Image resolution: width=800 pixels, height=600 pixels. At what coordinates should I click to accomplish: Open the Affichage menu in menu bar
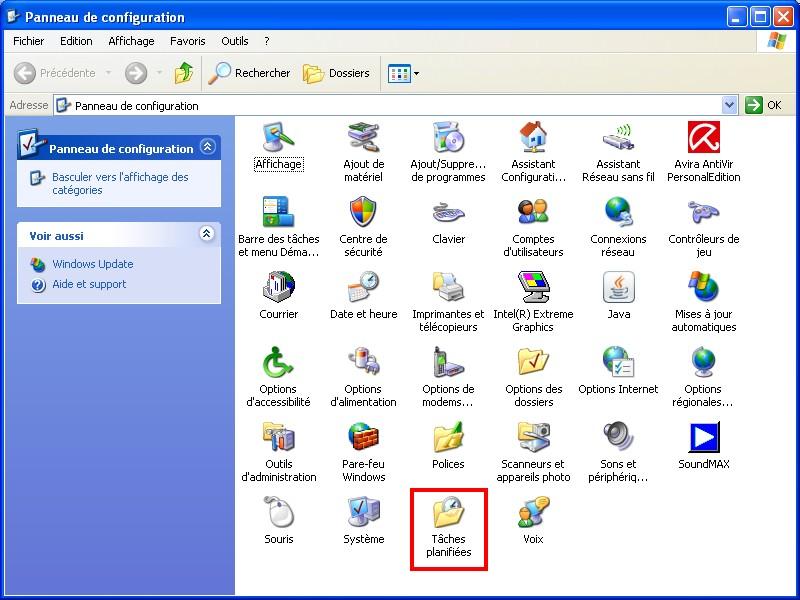coord(131,41)
